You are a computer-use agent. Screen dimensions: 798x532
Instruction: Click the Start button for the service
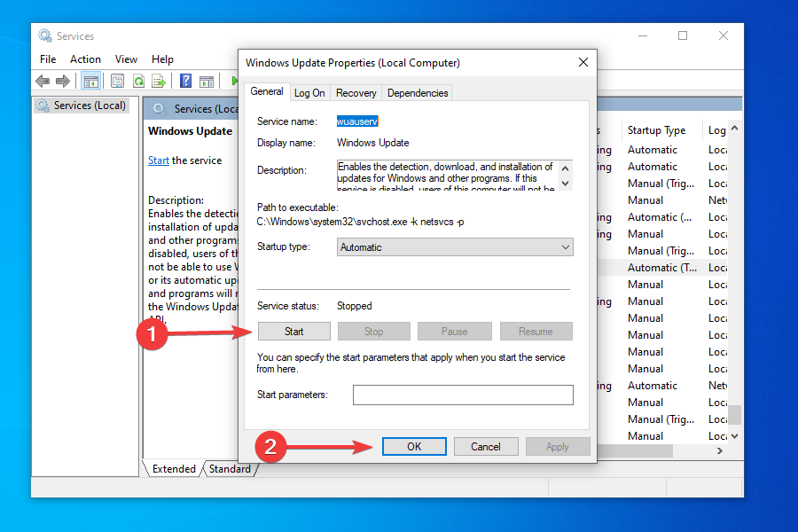[x=293, y=331]
